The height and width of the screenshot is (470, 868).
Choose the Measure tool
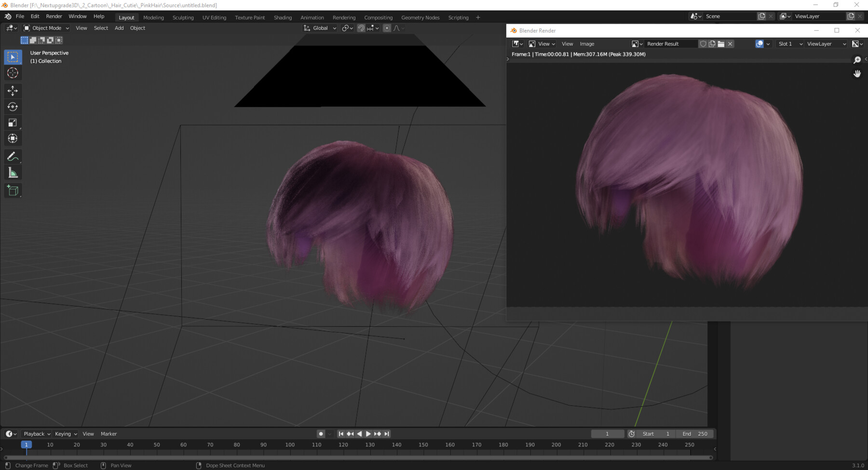point(13,173)
